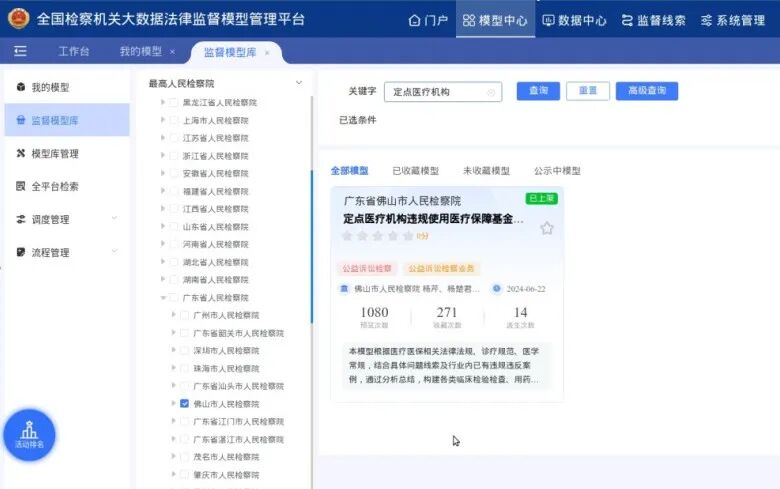Viewport: 780px width, 489px height.
Task: Expand 黑龙江省人民检察院 tree node
Action: coord(163,102)
